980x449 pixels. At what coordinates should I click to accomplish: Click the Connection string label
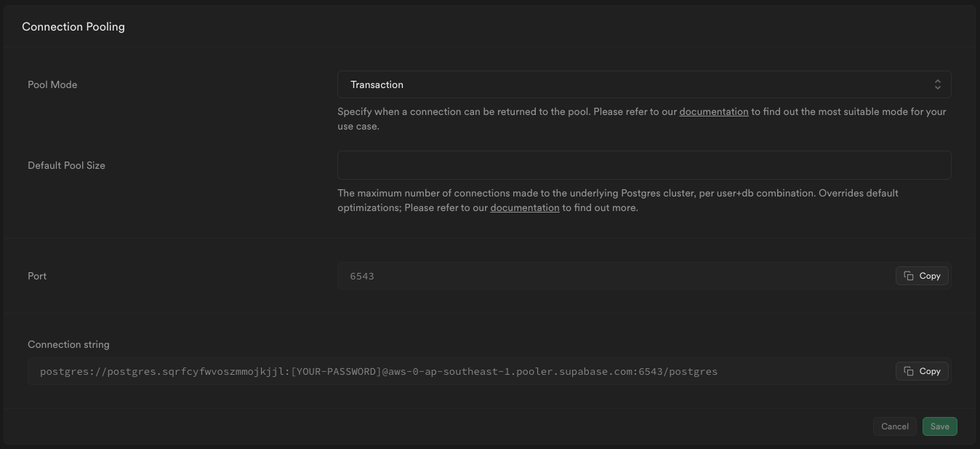(x=68, y=344)
